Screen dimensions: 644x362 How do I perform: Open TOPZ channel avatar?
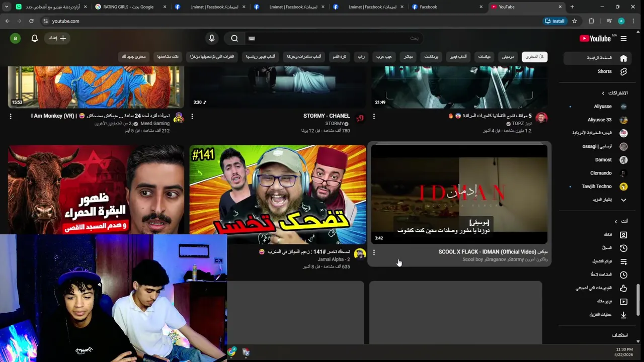point(541,118)
